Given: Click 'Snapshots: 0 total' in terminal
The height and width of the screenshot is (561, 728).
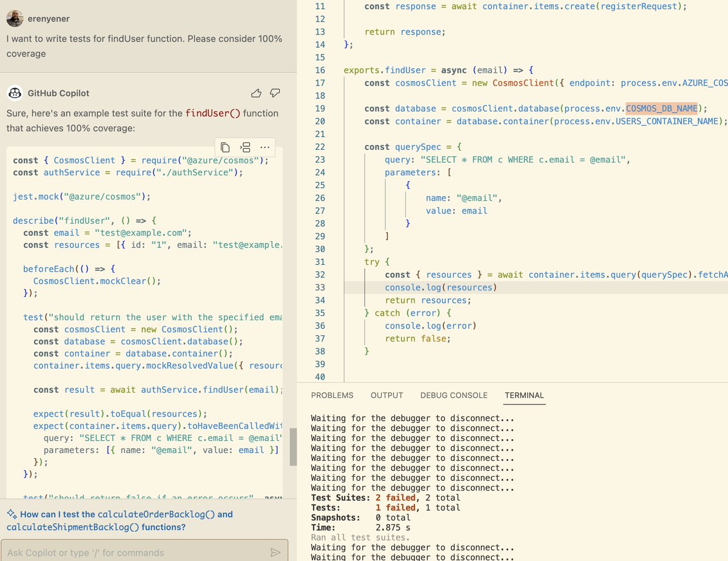Looking at the screenshot, I should click(361, 517).
